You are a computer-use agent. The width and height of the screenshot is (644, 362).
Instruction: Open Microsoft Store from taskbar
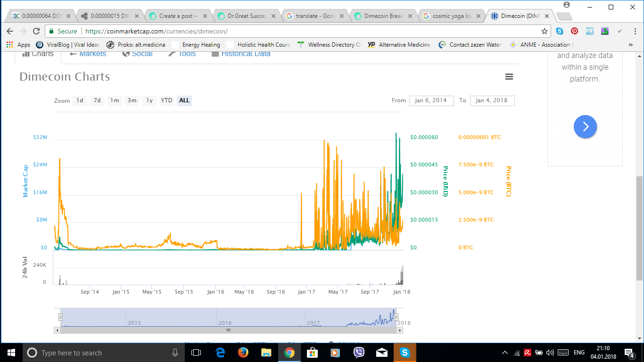[312, 353]
